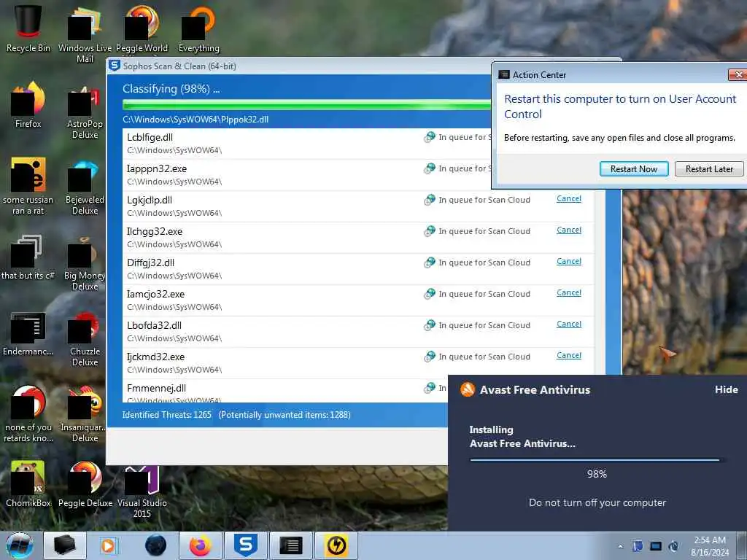Click the Sophos classifying progress bar
747x560 pixels.
click(x=307, y=105)
